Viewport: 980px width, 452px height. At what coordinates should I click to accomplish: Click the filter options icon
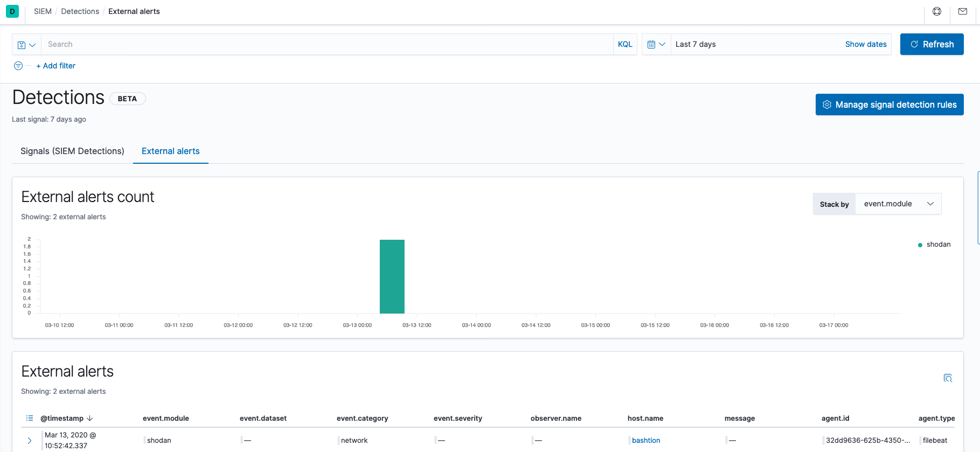click(x=18, y=66)
